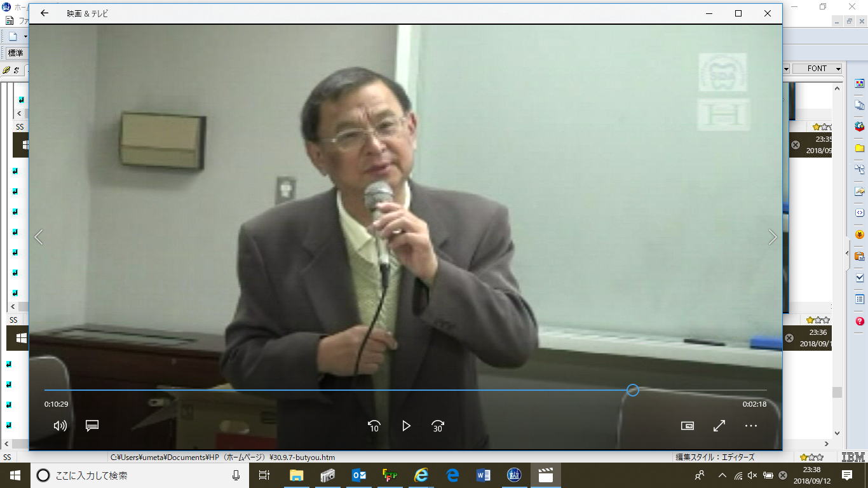Go to previous video with left chevron

39,237
